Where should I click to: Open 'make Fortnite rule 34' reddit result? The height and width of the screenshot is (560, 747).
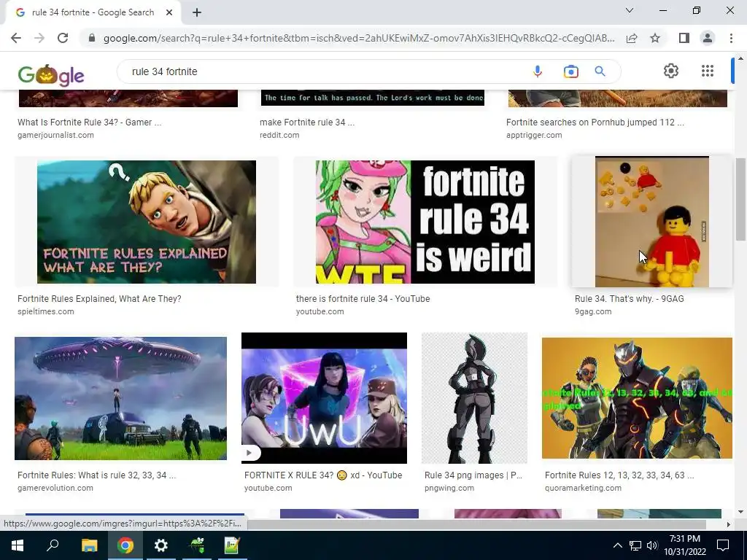307,122
